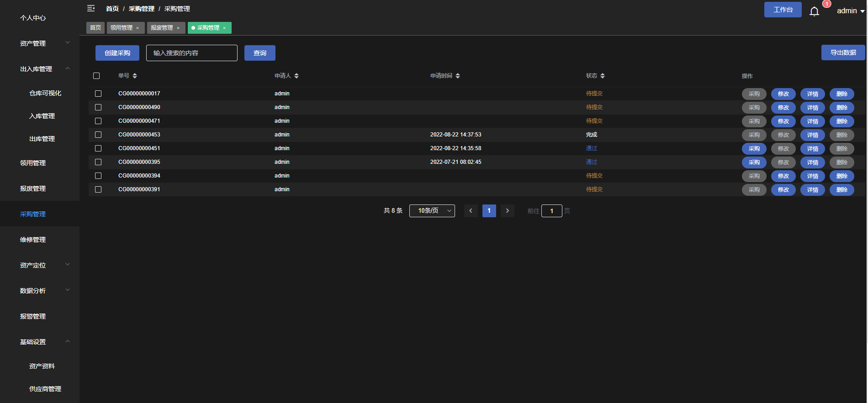Expand the 资产定位 sidebar menu
Image resolution: width=868 pixels, height=403 pixels.
coord(40,265)
